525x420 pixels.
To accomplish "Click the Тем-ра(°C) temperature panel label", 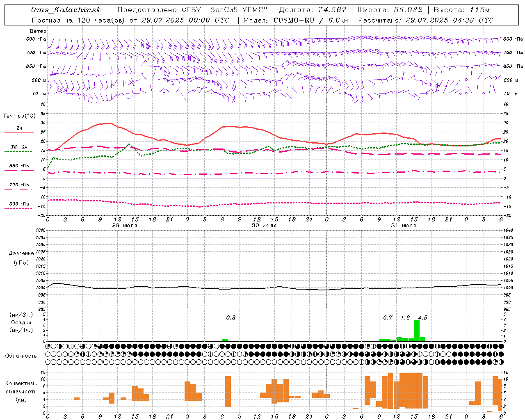I will coord(19,116).
